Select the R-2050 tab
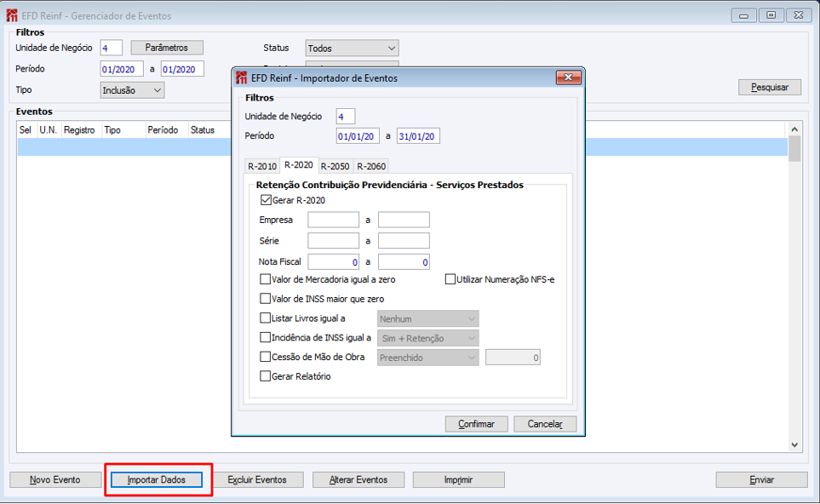 (335, 166)
